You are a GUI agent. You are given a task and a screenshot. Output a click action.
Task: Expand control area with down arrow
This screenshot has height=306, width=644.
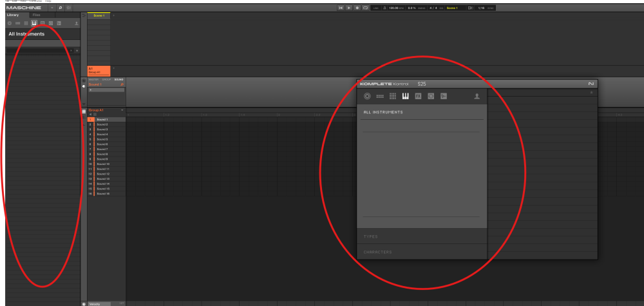(84, 104)
